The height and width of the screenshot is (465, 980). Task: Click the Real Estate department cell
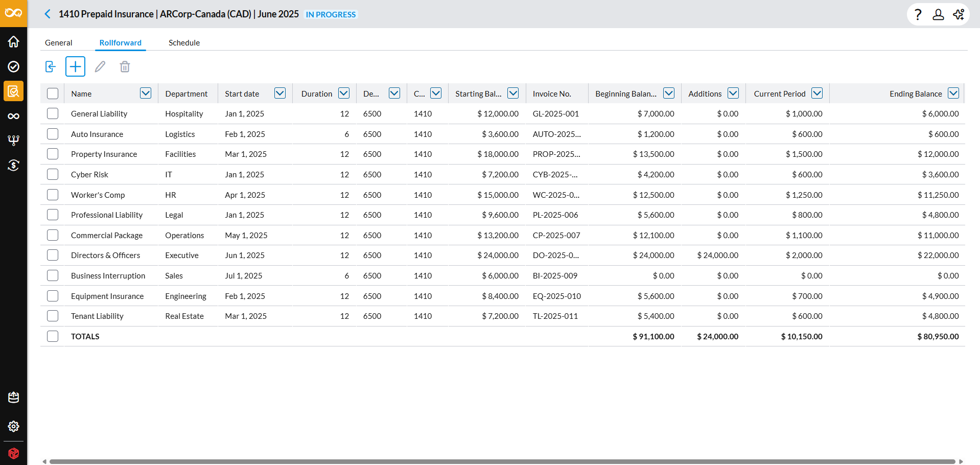point(184,316)
